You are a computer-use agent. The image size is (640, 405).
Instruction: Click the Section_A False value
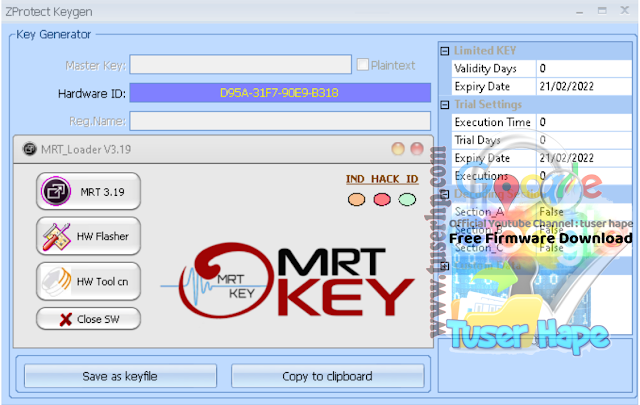584,212
